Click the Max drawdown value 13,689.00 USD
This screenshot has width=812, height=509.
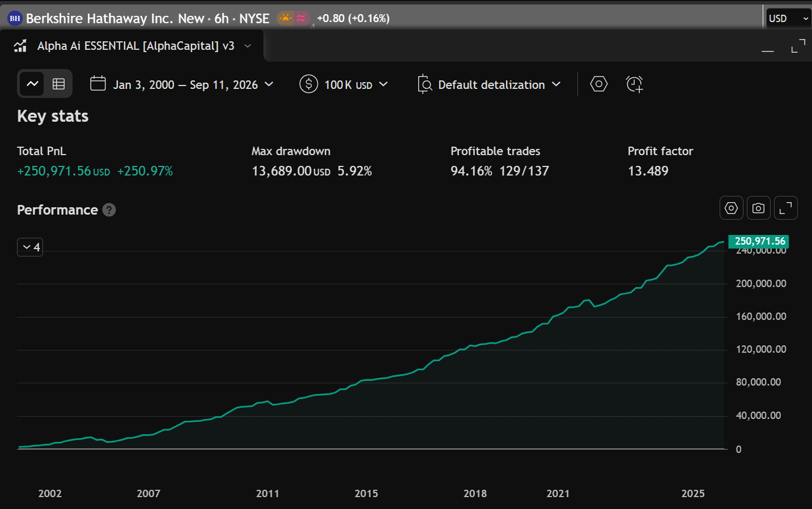pos(291,171)
